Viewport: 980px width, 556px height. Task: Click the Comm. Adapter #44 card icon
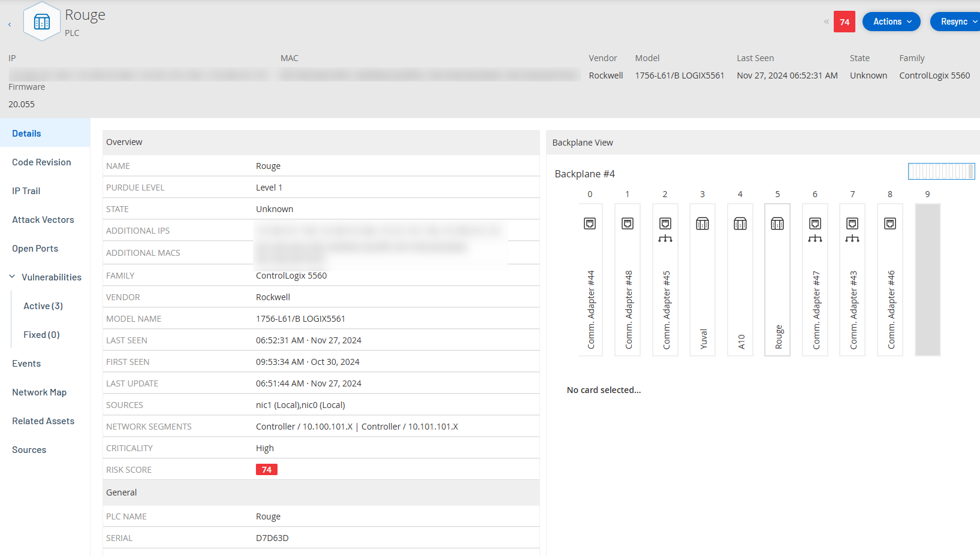(590, 223)
